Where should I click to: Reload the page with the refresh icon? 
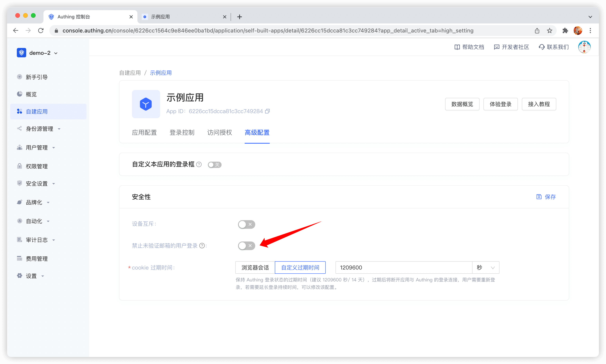pyautogui.click(x=41, y=31)
